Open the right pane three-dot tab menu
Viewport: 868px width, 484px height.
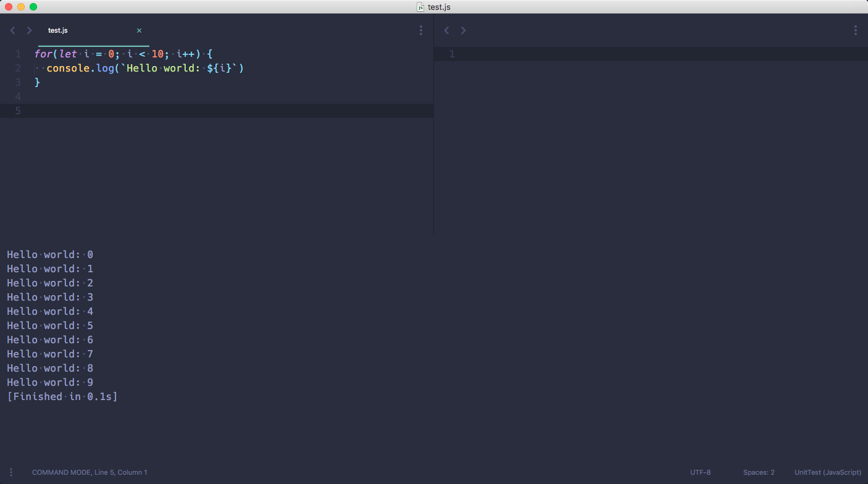point(856,30)
